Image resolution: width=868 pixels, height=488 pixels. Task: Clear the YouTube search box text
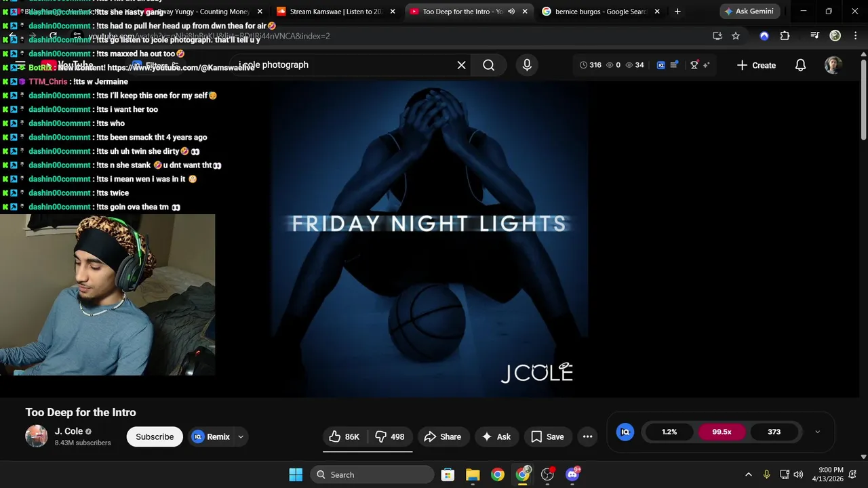pos(461,65)
